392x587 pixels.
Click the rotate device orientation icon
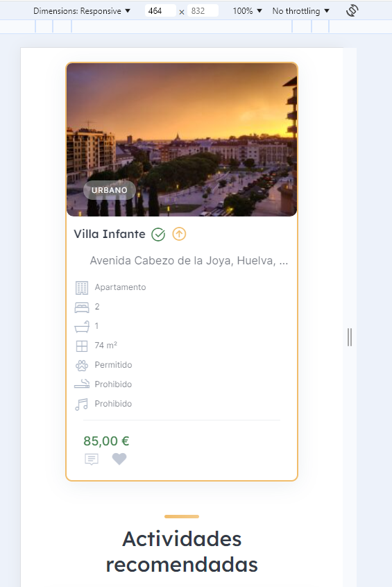click(x=352, y=10)
